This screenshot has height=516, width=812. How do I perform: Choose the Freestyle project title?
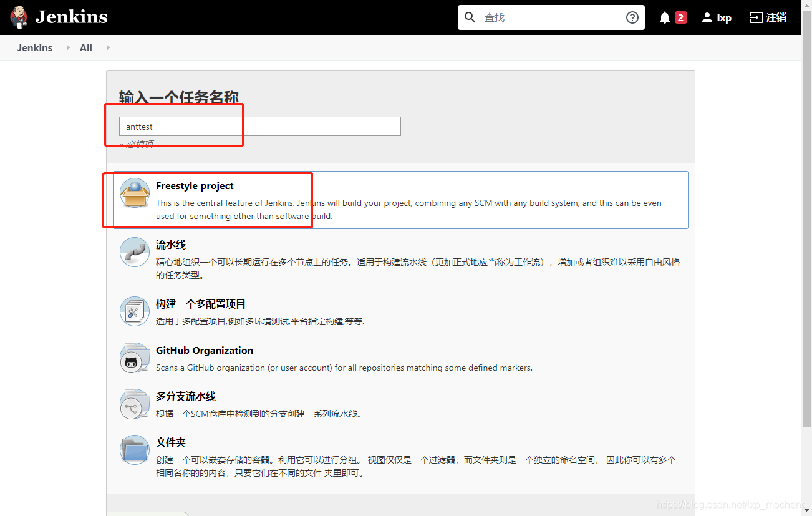(x=195, y=186)
